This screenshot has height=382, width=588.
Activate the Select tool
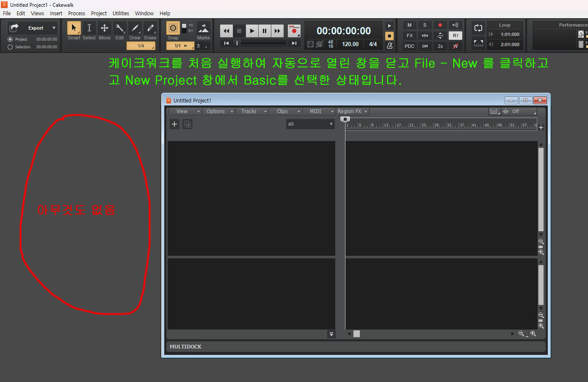tap(89, 28)
